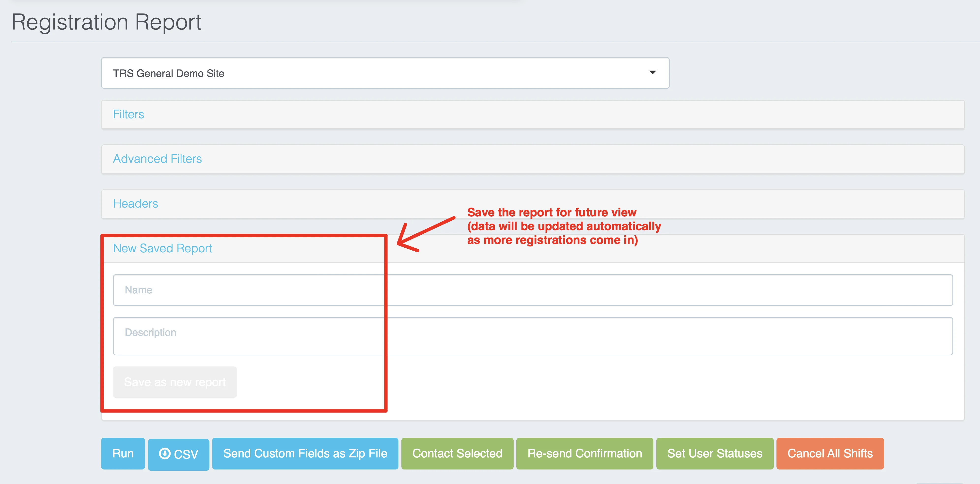Open Set User Statuses
This screenshot has height=484, width=980.
click(x=715, y=454)
